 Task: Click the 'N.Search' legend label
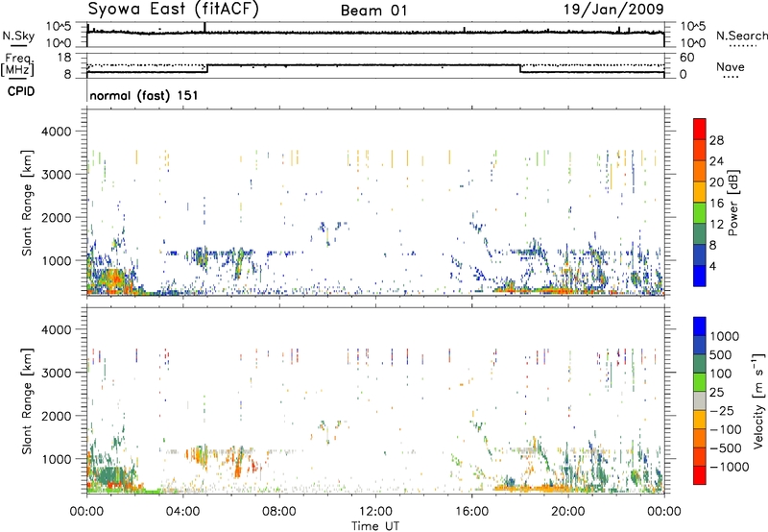[741, 36]
